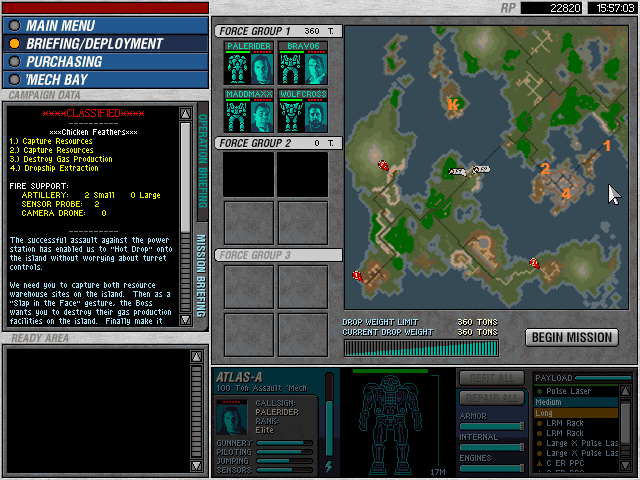Select the MADDMAXX mech card
640x480 pixels.
click(x=249, y=111)
